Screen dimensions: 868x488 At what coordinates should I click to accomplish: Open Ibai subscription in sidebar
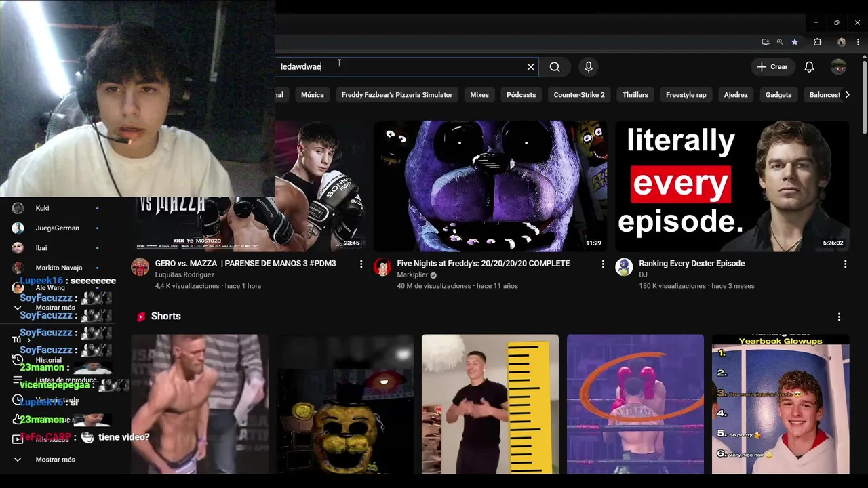point(41,248)
